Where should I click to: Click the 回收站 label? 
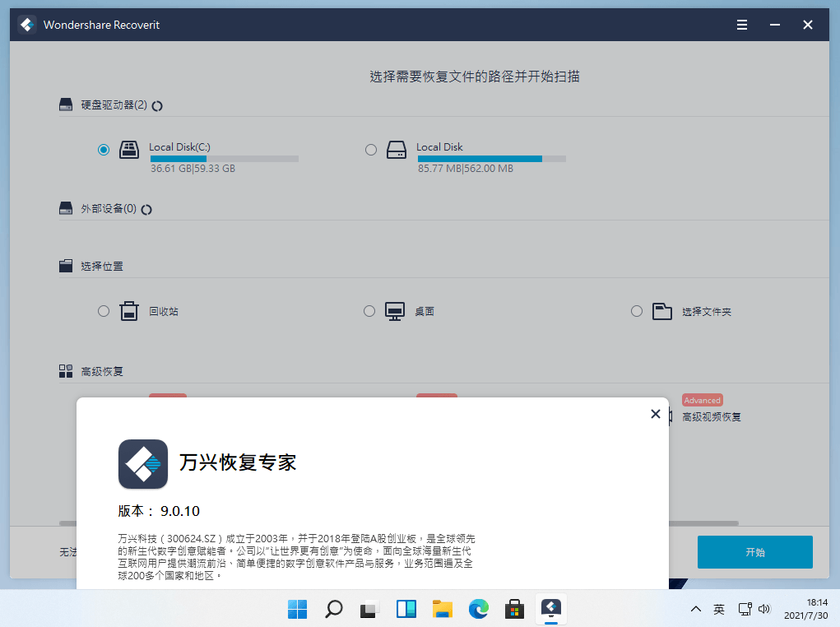pos(164,311)
